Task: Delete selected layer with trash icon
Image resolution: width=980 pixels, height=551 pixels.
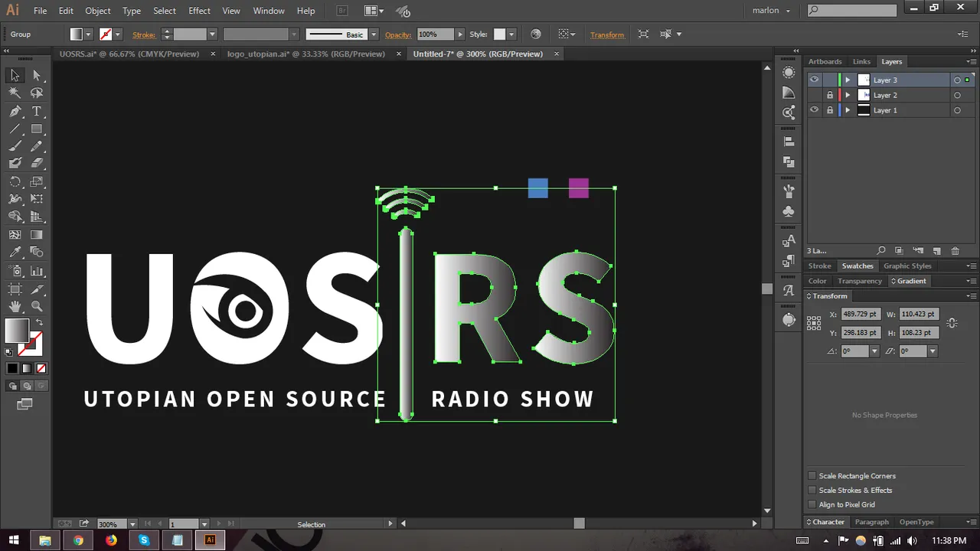Action: pos(955,251)
